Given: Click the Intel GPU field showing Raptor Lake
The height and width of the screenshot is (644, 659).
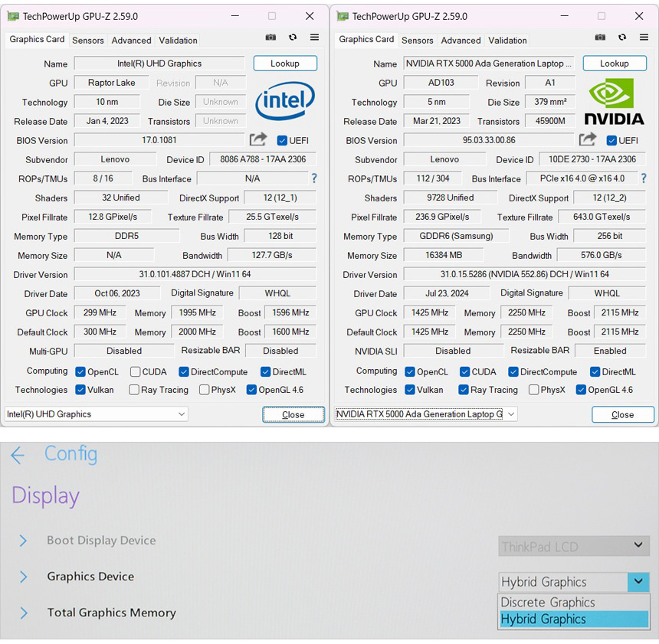Looking at the screenshot, I should 111,83.
